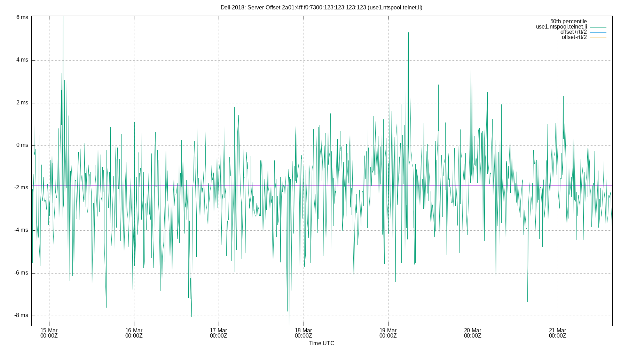Select the chart title Dell-2018 Server Offset
The width and height of the screenshot is (644, 348).
click(322, 7)
